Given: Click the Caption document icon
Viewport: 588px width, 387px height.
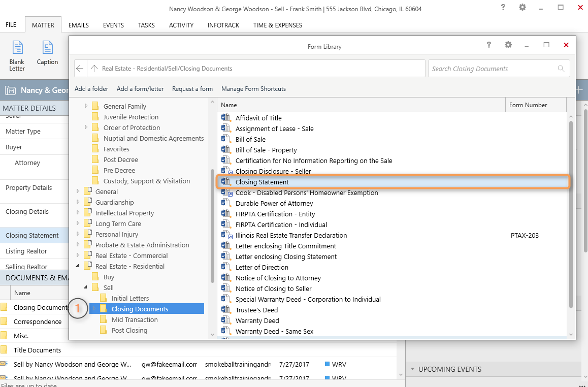Looking at the screenshot, I should (x=47, y=48).
